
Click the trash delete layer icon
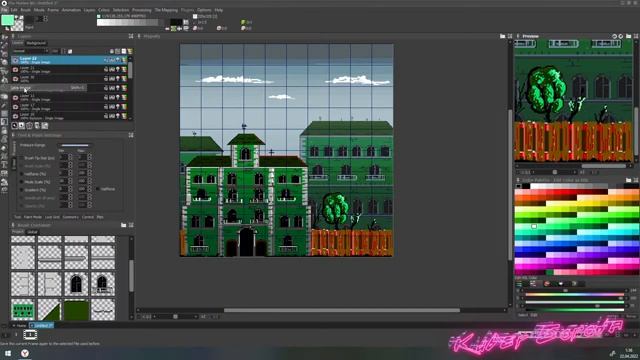[x=29, y=126]
